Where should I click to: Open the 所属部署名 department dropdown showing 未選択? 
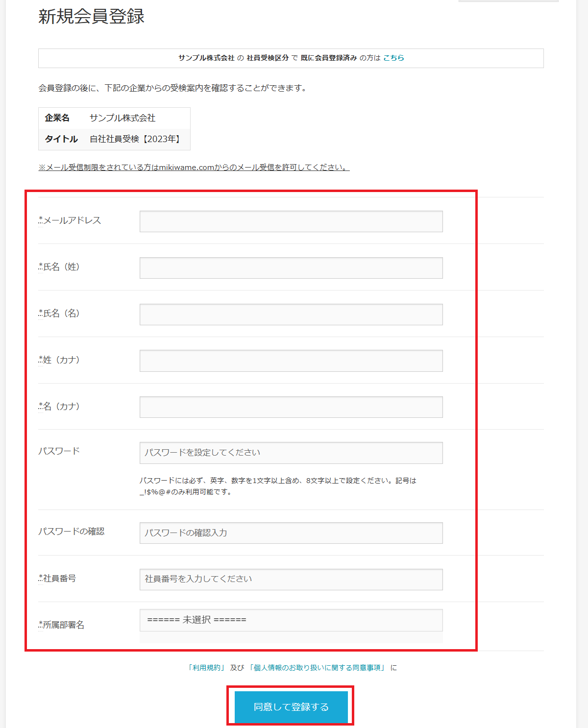point(291,620)
